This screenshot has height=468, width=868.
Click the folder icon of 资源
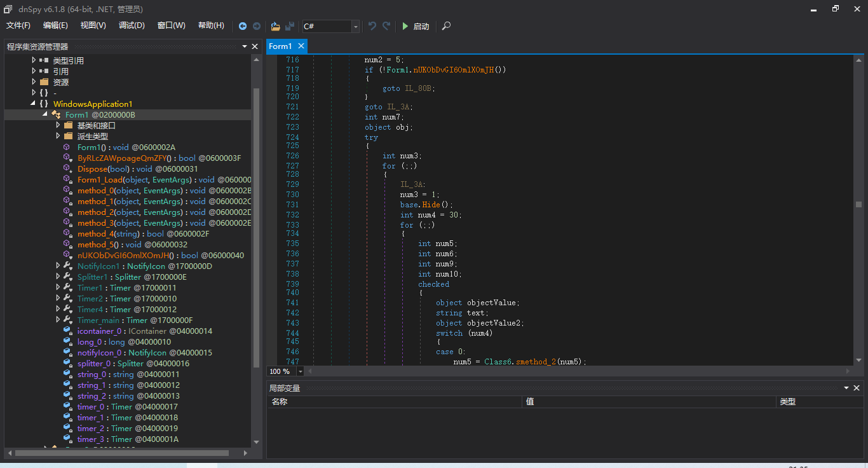pyautogui.click(x=44, y=82)
